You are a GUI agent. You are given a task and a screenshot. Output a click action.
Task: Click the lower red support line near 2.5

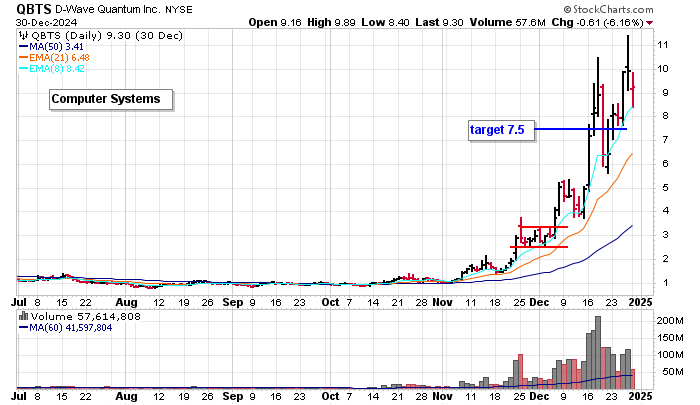point(539,247)
